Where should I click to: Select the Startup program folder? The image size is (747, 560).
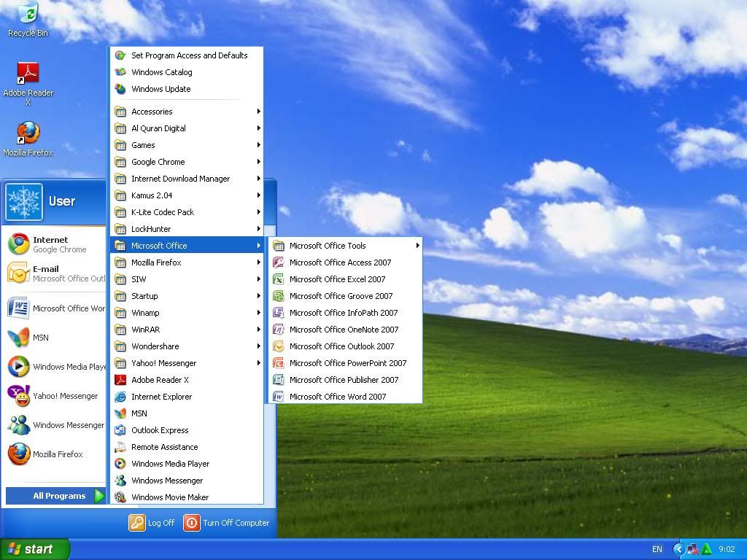tap(187, 296)
